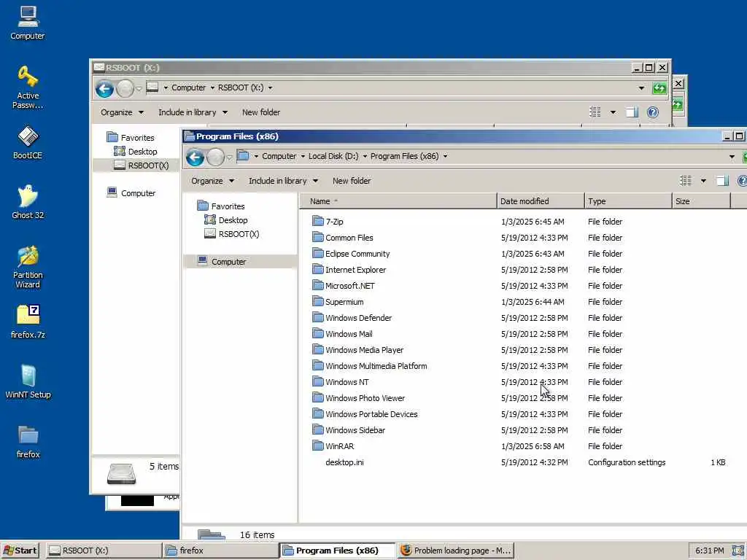The image size is (747, 560).
Task: Switch to Problem loading page taskbar button
Action: click(x=457, y=551)
